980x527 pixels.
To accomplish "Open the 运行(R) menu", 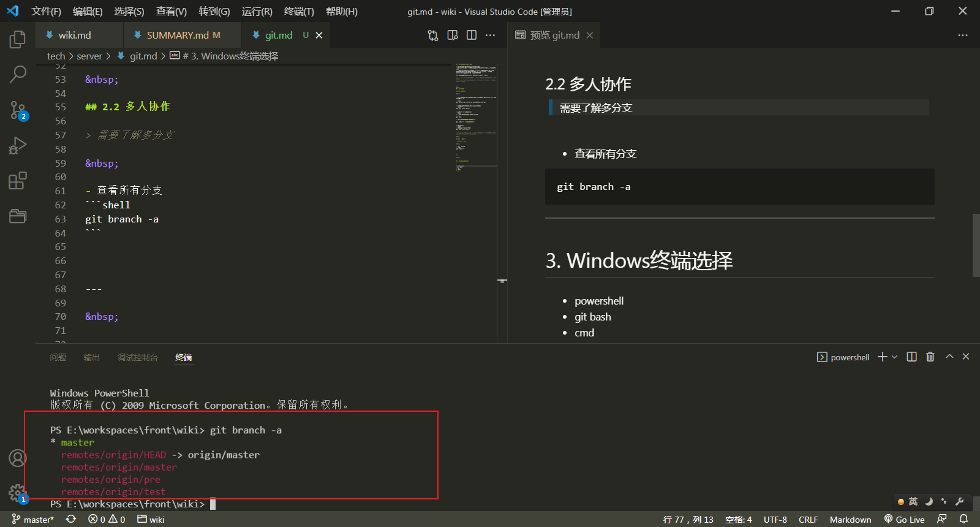I will click(257, 12).
